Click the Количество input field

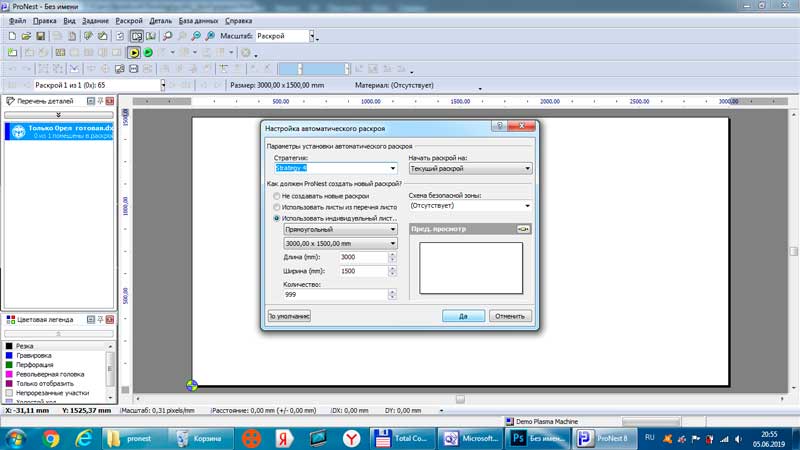point(335,294)
